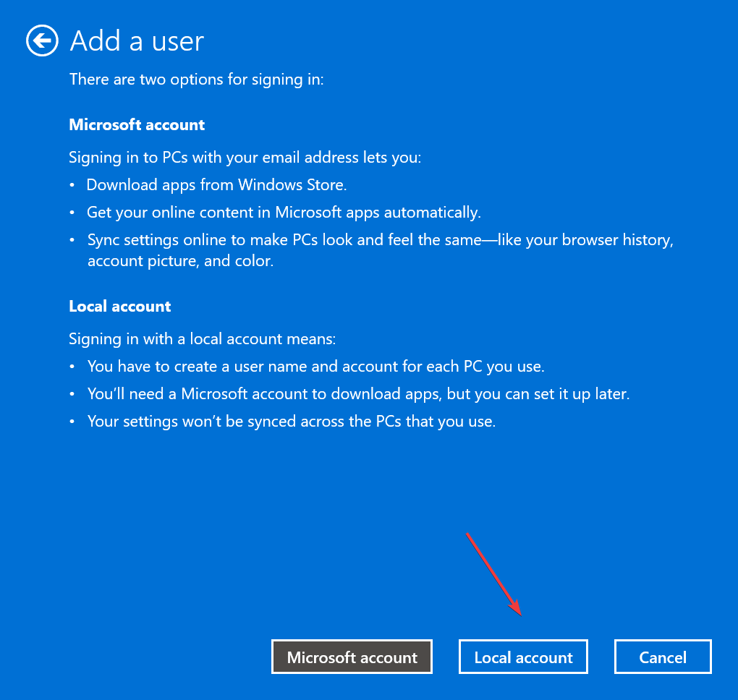Click 'Signing in to PCs with your email address' line
This screenshot has height=700, width=738.
pos(245,157)
